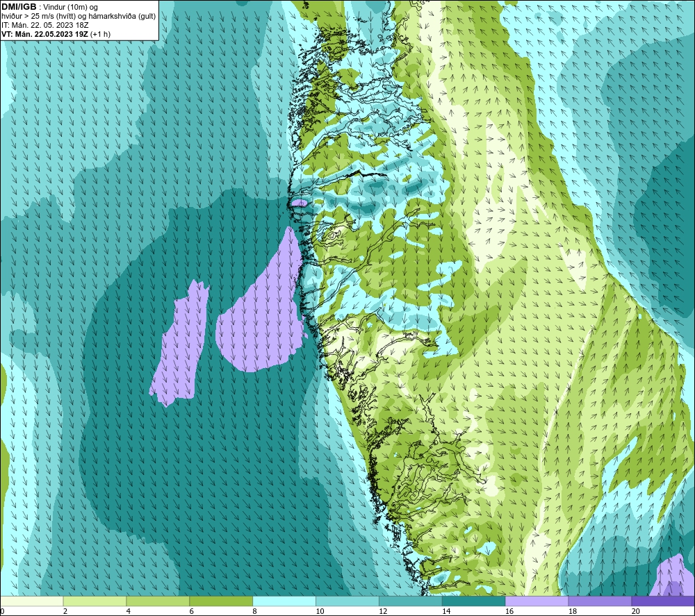This screenshot has width=695, height=616.
Task: Click the line 'hviður > 25 m/s (hvítt) og hámarkshviða (gult)'
Action: (79, 17)
